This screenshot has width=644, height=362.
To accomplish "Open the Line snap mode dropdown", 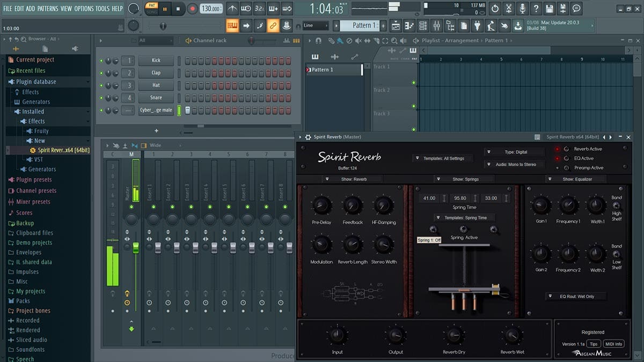I will 316,26.
